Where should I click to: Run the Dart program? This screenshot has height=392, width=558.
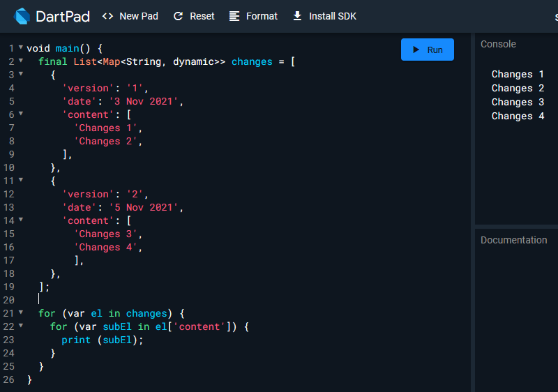pyautogui.click(x=428, y=50)
